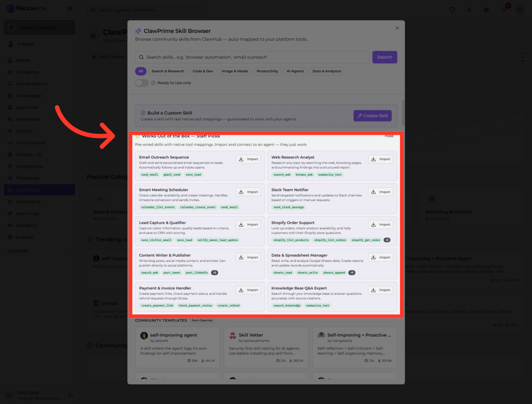The height and width of the screenshot is (404, 532).
Task: Filter by Image & Media category
Action: point(235,71)
